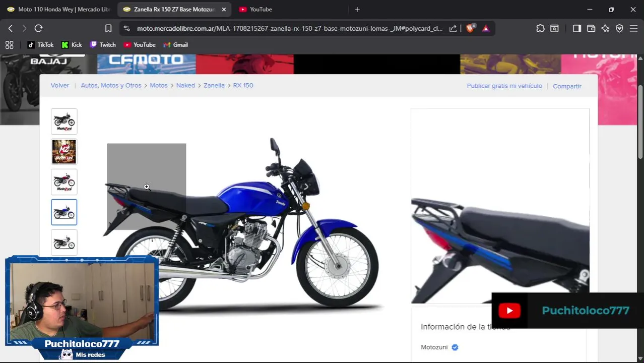Open the Twitch bookmark

pos(103,45)
